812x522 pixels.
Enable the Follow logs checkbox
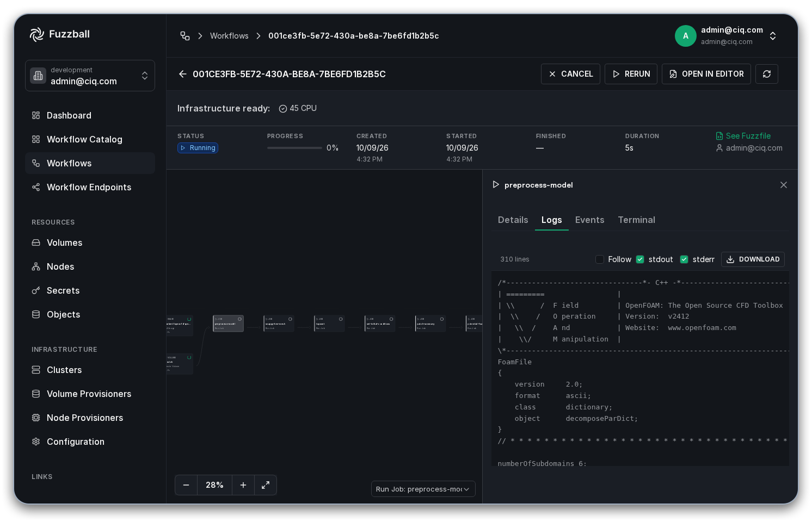pos(600,259)
